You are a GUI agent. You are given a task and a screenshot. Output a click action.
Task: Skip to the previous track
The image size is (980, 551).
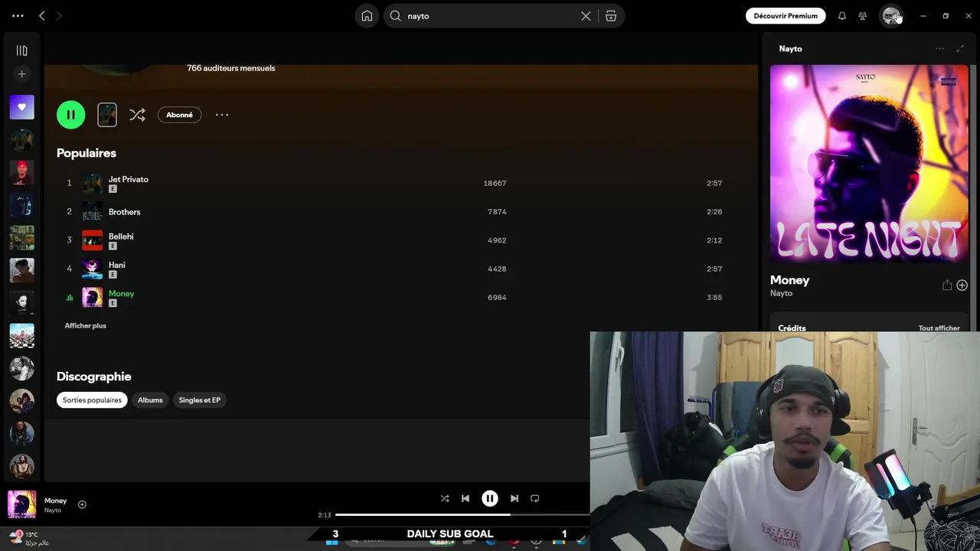465,498
